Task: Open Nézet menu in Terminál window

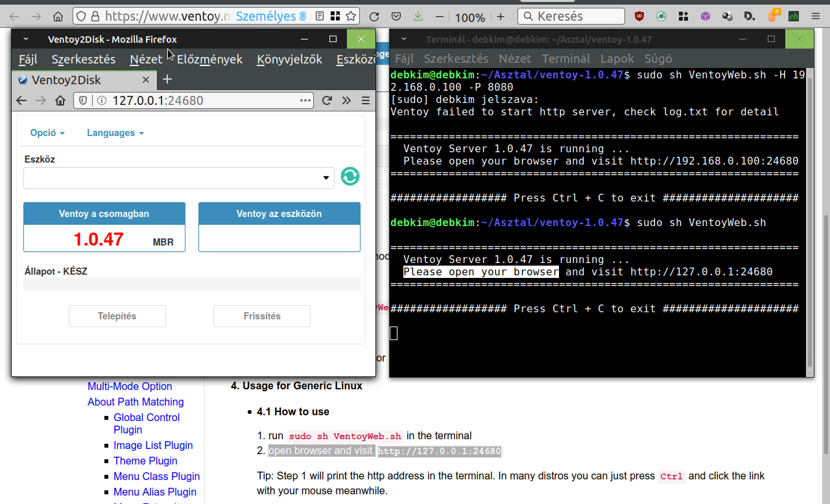Action: [514, 58]
